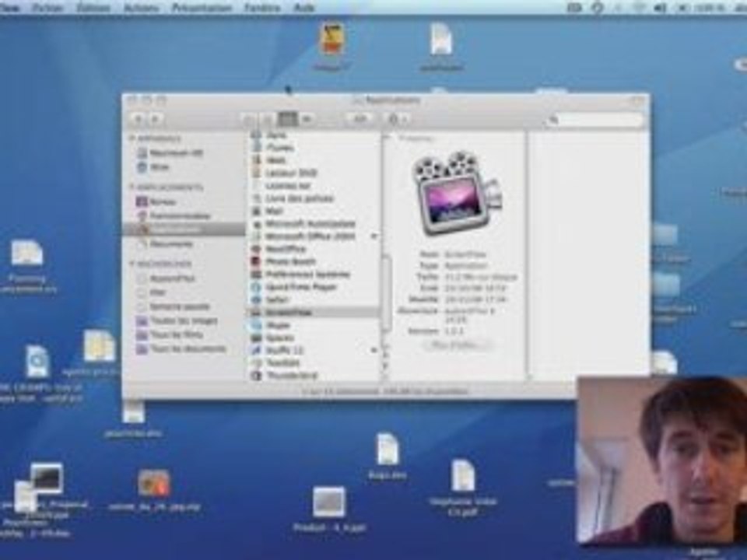Open the Édition menu

point(93,8)
